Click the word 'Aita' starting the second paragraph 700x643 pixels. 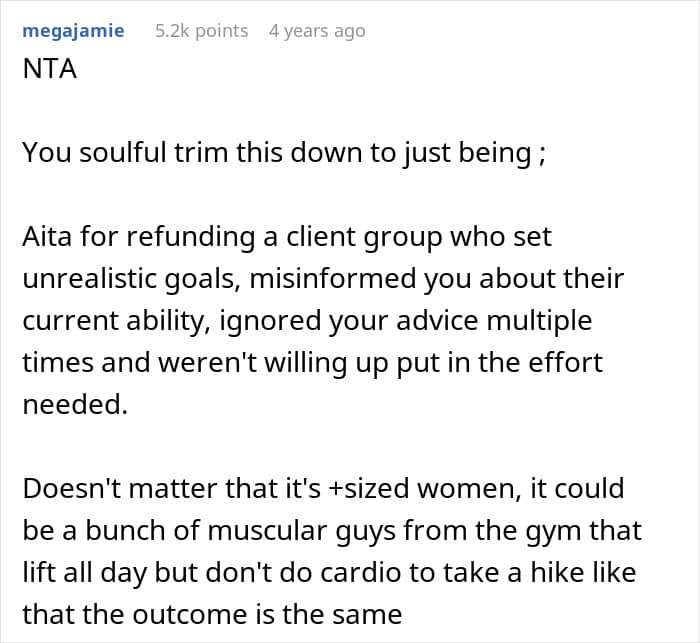point(47,236)
